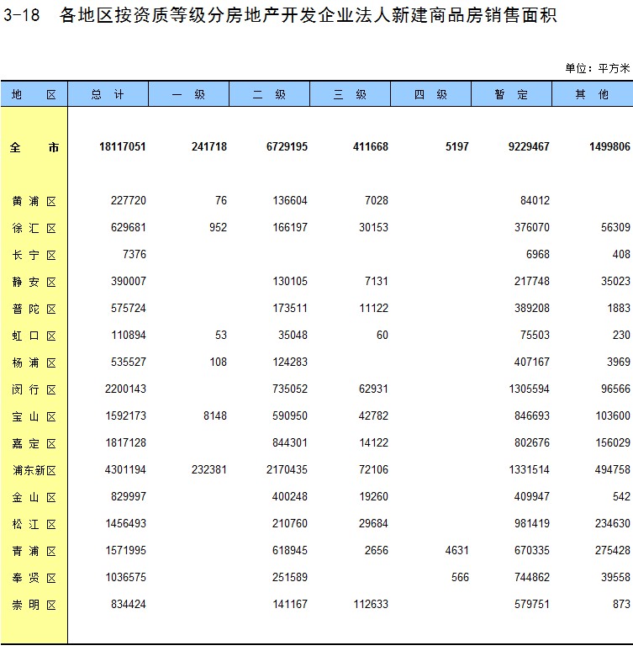Click the 四级 column header
This screenshot has width=633, height=672.
pos(430,95)
